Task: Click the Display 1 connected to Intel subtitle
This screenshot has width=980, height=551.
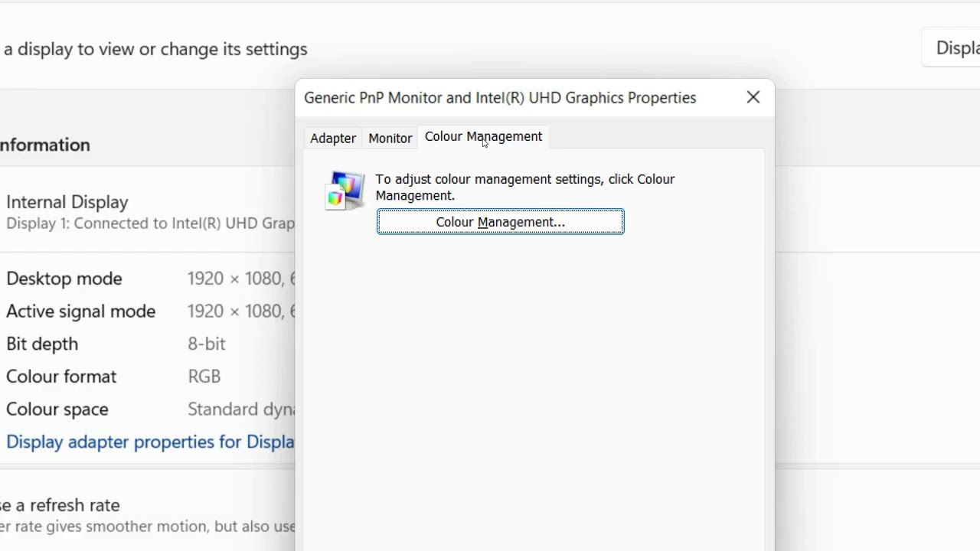Action: coord(150,223)
